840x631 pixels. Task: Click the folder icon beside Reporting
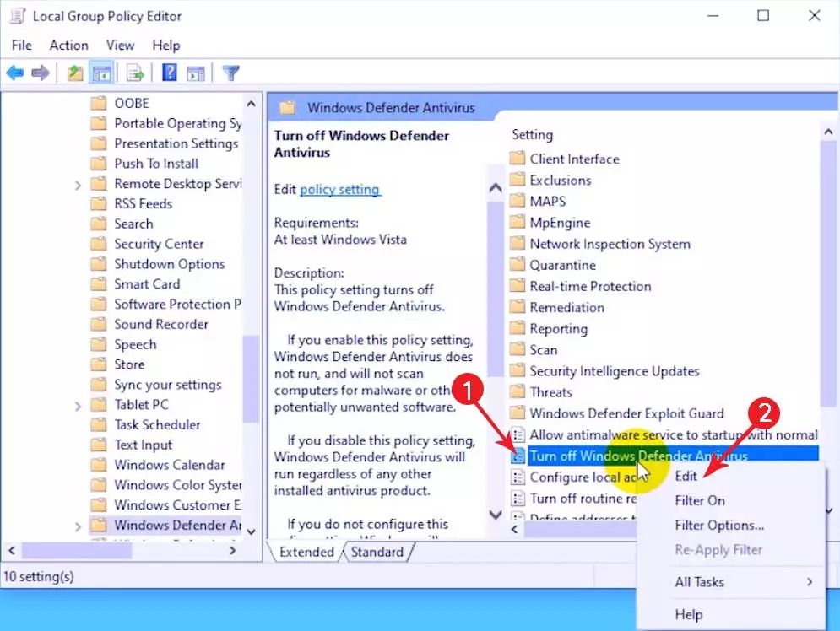click(517, 328)
